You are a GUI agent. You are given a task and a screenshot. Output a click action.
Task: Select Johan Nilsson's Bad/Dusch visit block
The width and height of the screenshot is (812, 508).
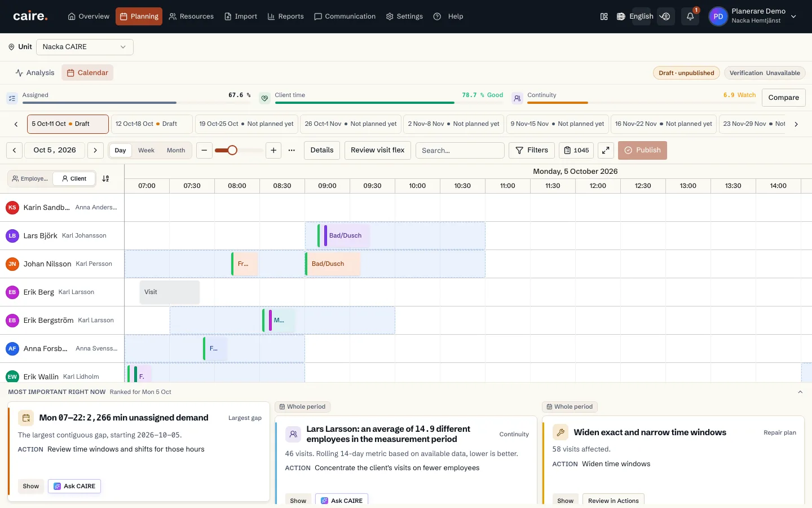(333, 264)
